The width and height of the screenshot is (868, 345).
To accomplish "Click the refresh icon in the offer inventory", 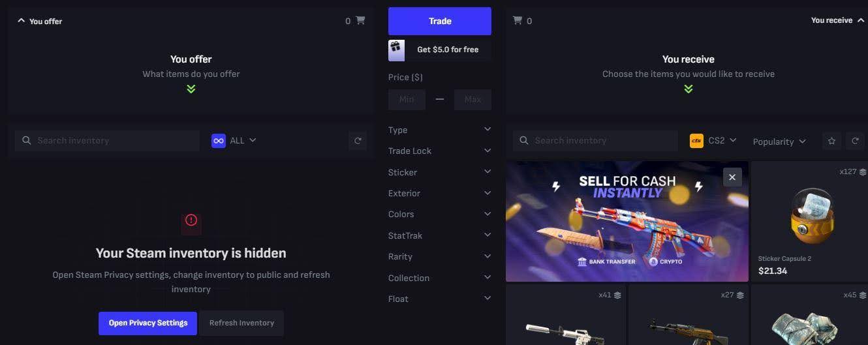I will 358,140.
